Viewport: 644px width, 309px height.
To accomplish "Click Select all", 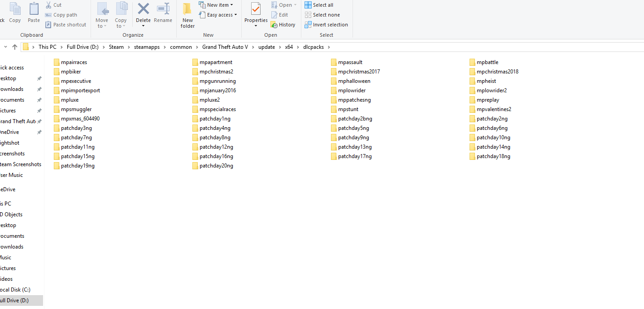I will pos(319,5).
